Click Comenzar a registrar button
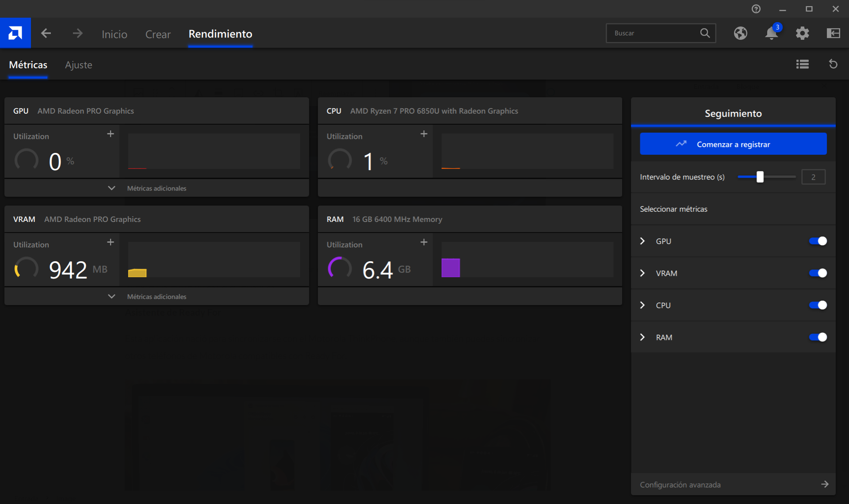849x504 pixels. (x=733, y=144)
